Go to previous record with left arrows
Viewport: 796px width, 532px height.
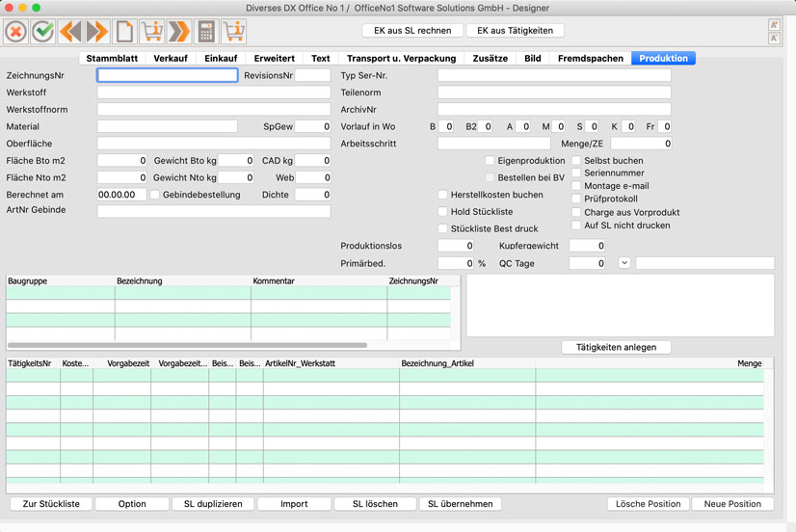pyautogui.click(x=70, y=32)
